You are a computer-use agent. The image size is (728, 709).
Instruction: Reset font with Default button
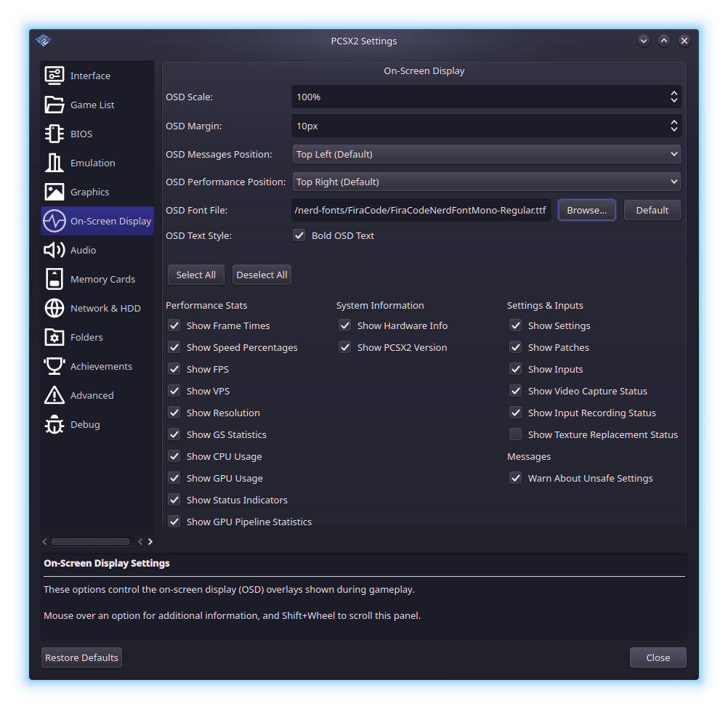[652, 211]
